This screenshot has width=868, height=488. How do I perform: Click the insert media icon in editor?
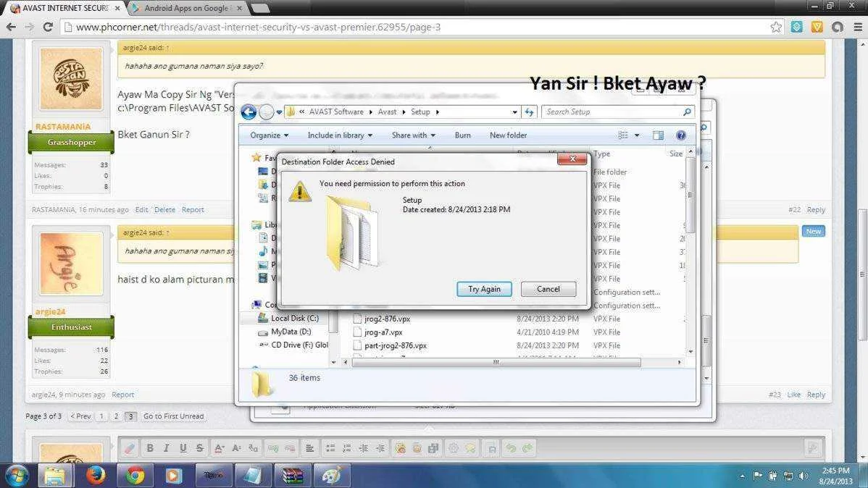(x=433, y=448)
